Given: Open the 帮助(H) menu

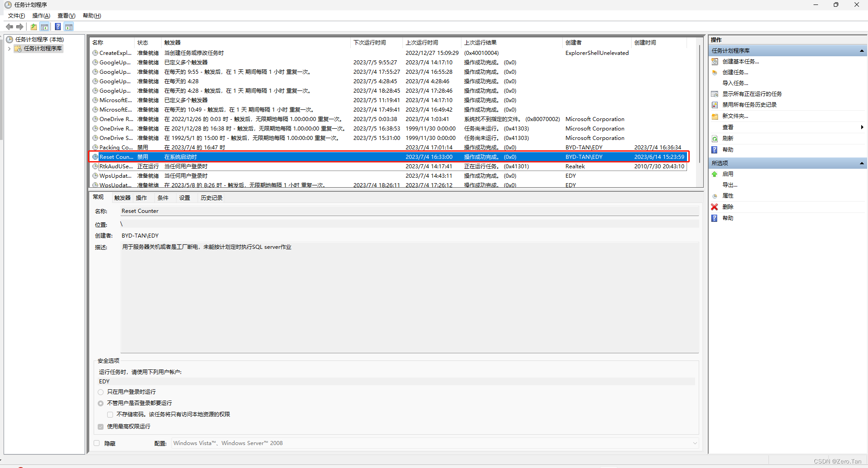Looking at the screenshot, I should pos(92,16).
